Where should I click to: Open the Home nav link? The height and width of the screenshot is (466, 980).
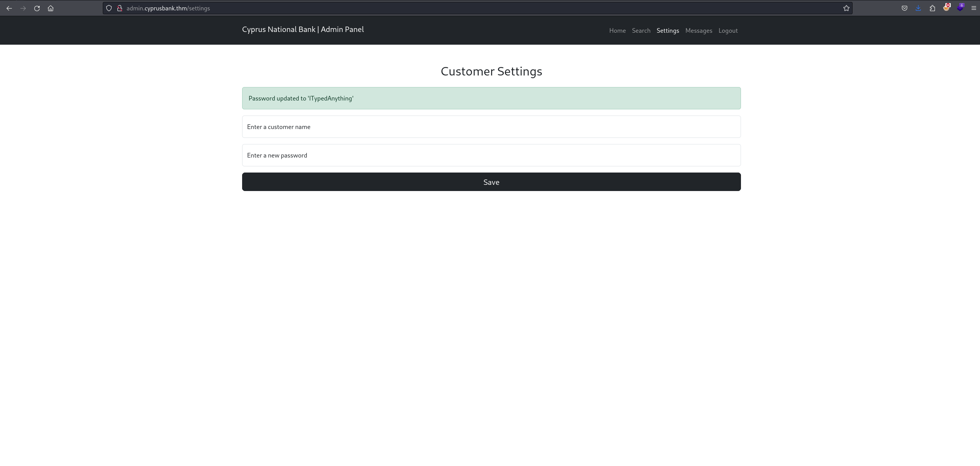617,30
